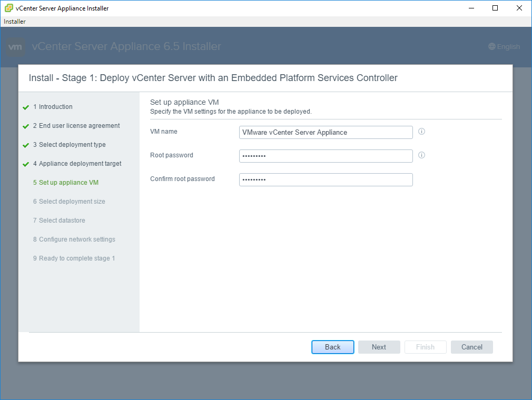This screenshot has height=400, width=532.
Task: Click the green checkmark beside Introduction
Action: click(x=26, y=107)
